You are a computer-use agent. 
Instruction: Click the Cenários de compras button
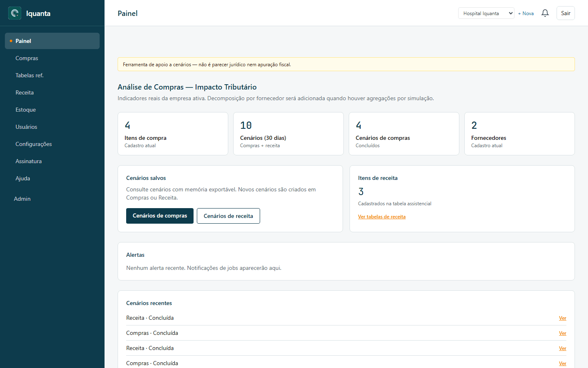[x=160, y=216]
